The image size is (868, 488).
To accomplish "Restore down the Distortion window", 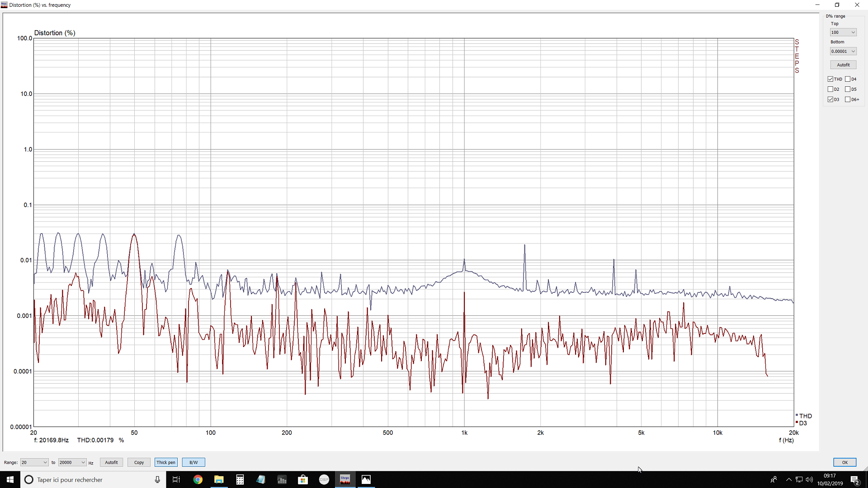I will coord(837,5).
